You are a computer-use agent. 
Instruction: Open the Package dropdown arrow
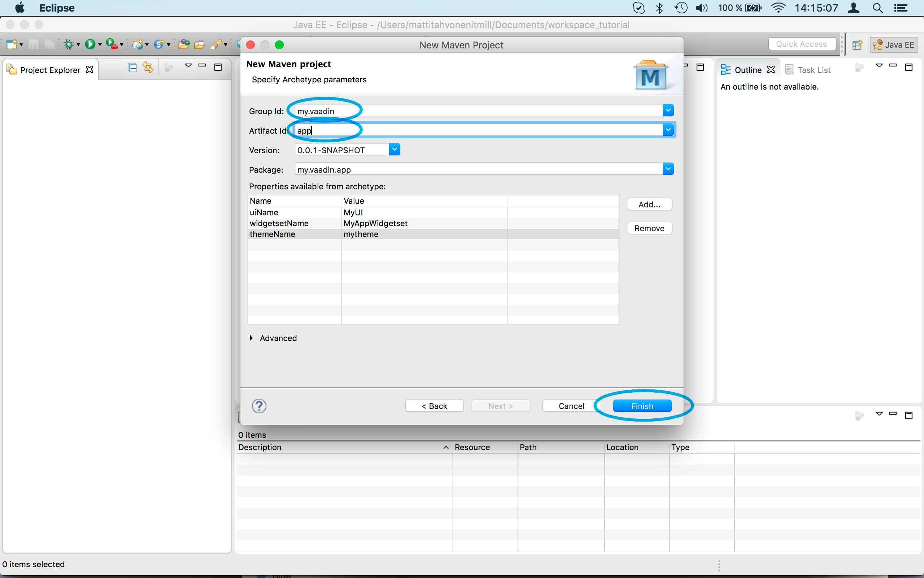(x=668, y=169)
